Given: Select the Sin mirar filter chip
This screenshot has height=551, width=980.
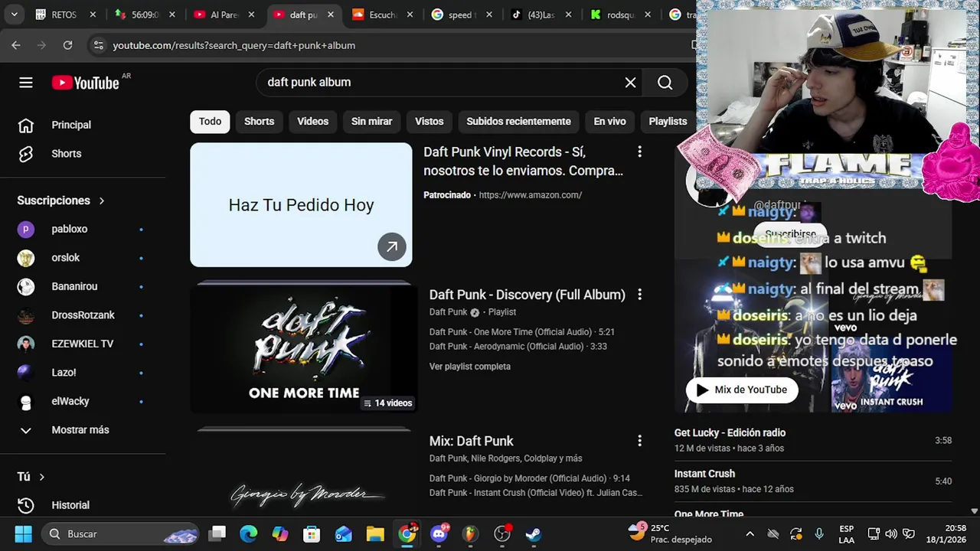Looking at the screenshot, I should (371, 122).
